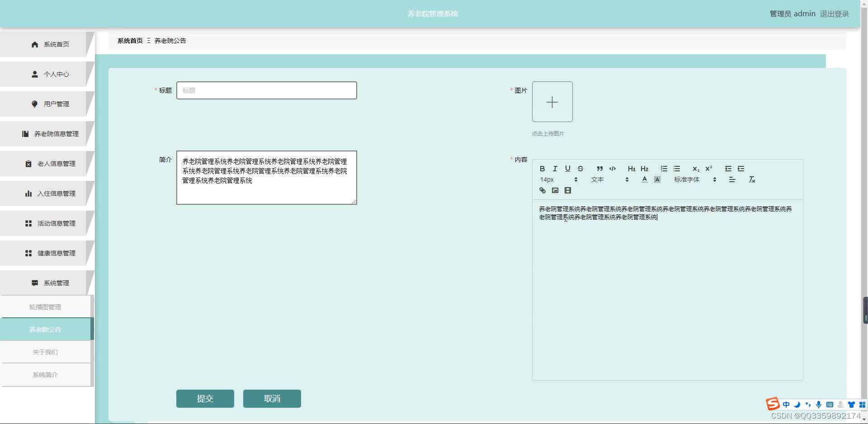The image size is (868, 424).
Task: Toggle strikethrough formatting in the editor
Action: (x=580, y=169)
